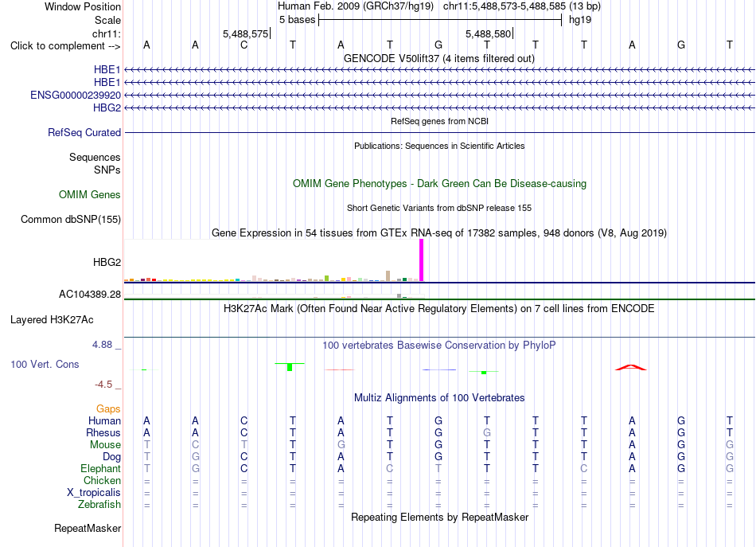Click the 'SNPs' track label
Screen dimensions: 756x547
107,170
